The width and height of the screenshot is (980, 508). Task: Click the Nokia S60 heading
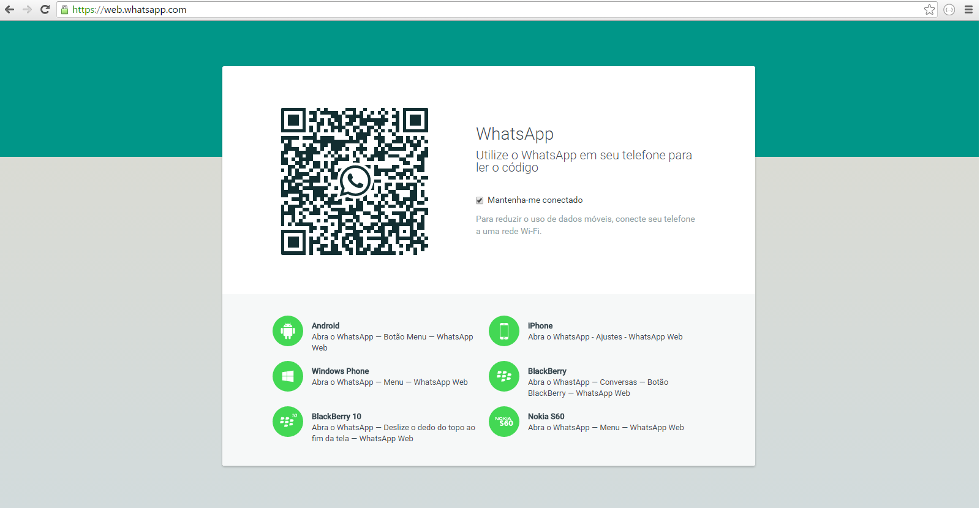click(x=546, y=417)
